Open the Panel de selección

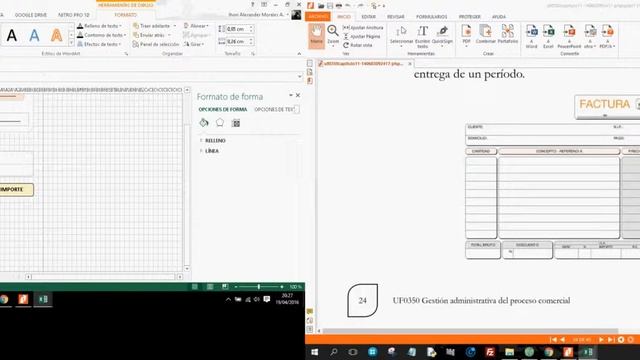coord(156,44)
